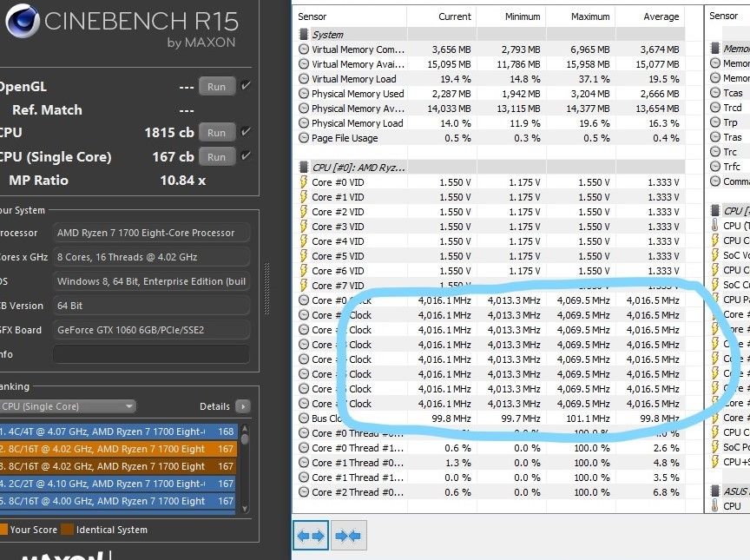The width and height of the screenshot is (750, 560).
Task: Click the System group chip icon
Action: (303, 35)
